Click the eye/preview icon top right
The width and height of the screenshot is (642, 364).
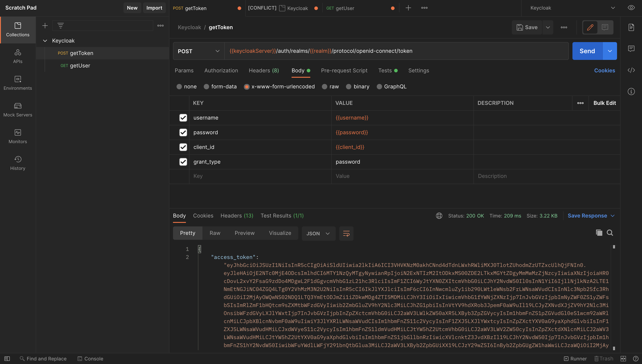click(x=632, y=8)
